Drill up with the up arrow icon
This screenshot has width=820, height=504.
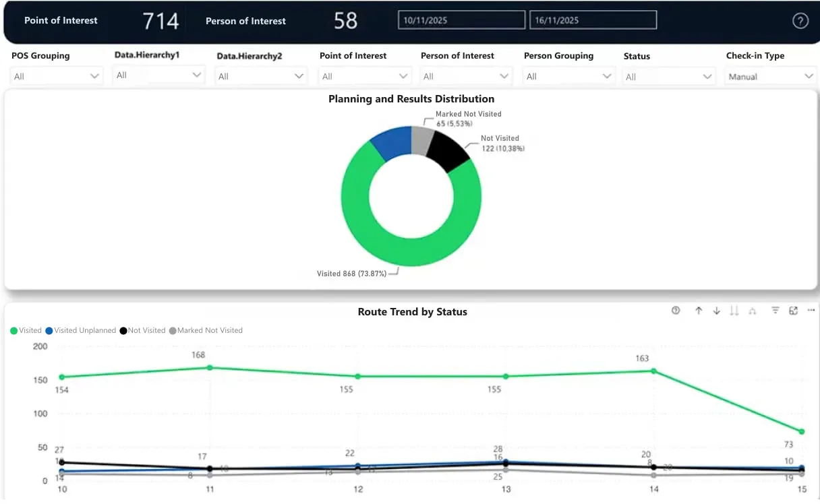699,311
